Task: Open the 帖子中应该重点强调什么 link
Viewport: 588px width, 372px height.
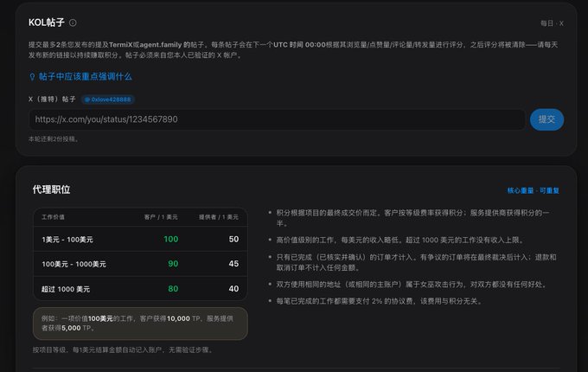Action: click(85, 77)
